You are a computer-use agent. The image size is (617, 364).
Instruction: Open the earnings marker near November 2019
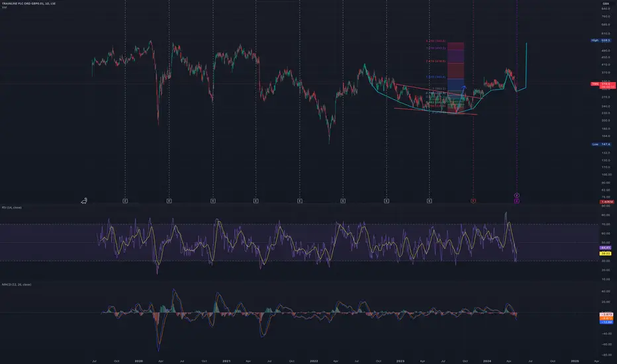click(125, 201)
